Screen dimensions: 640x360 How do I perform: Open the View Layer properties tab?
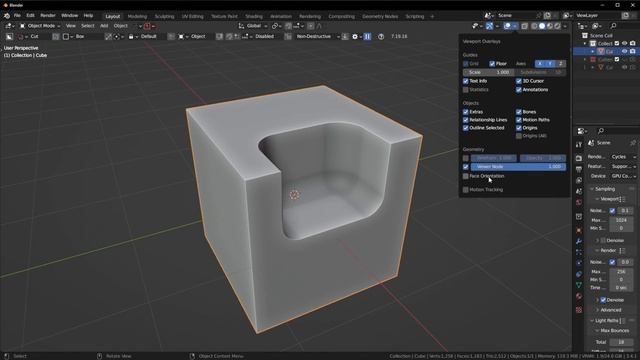(579, 180)
